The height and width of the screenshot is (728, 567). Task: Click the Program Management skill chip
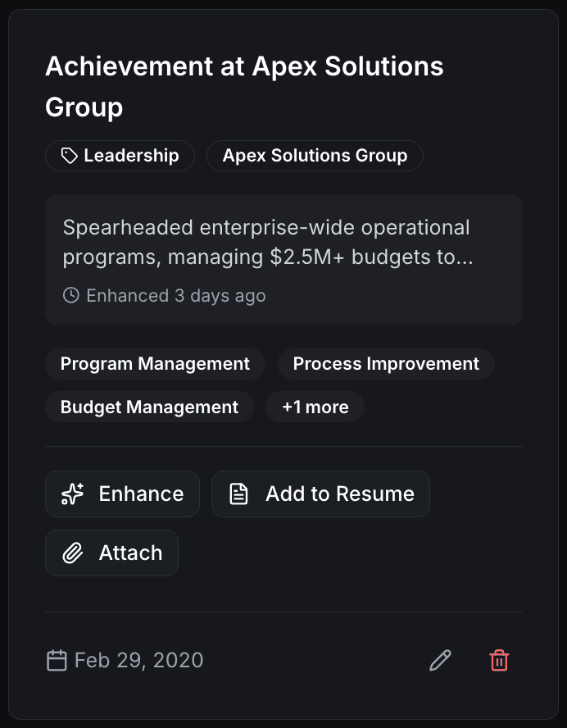(x=155, y=363)
